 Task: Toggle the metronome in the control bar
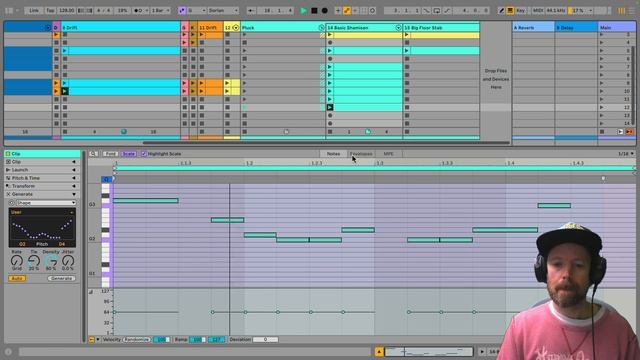click(x=138, y=11)
